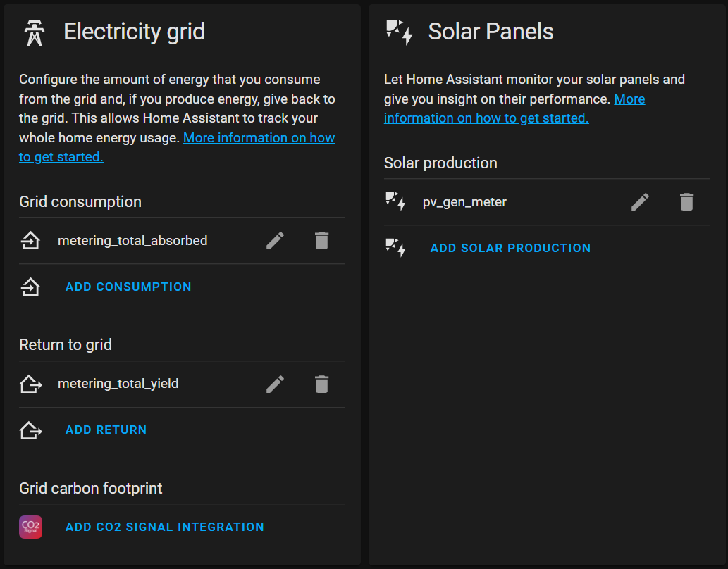The height and width of the screenshot is (569, 728).
Task: Open ADD RETURN
Action: coord(106,430)
